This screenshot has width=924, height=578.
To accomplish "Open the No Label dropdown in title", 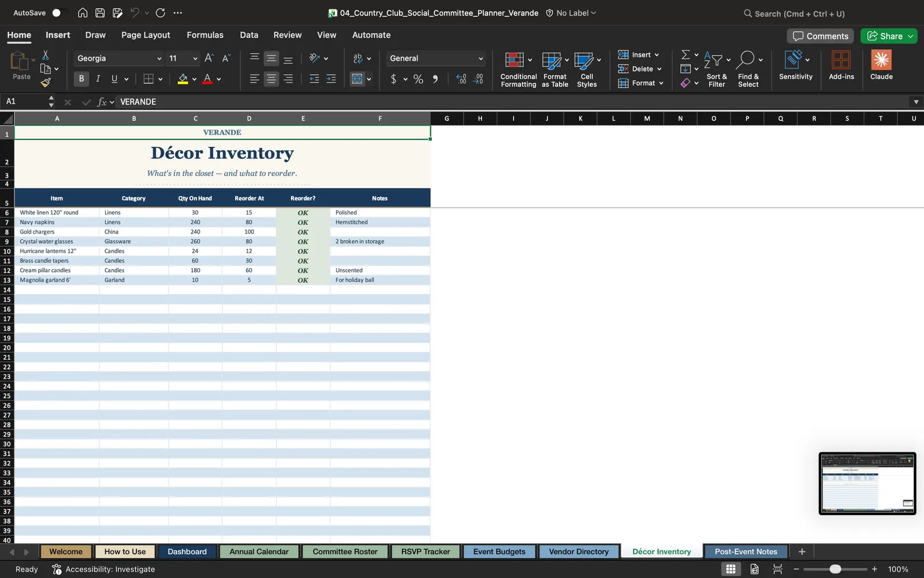I will click(x=571, y=13).
